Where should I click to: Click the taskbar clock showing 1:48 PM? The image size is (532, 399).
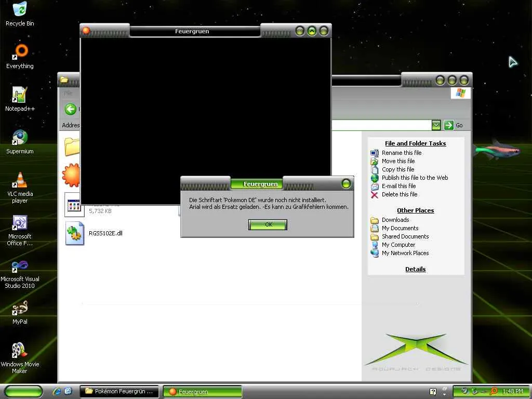pos(512,391)
